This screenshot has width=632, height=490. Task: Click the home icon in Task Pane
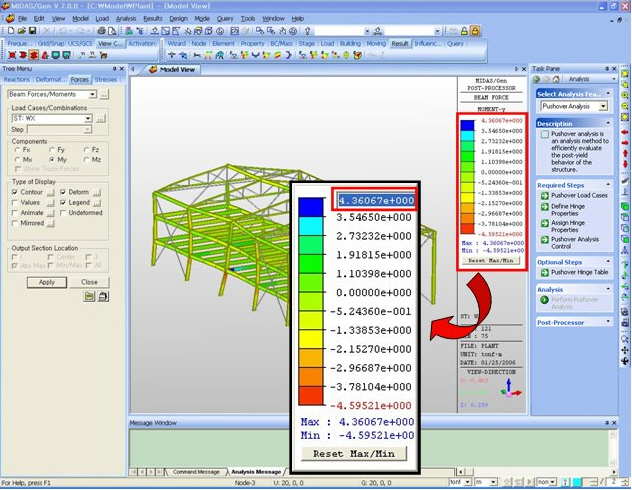point(561,78)
